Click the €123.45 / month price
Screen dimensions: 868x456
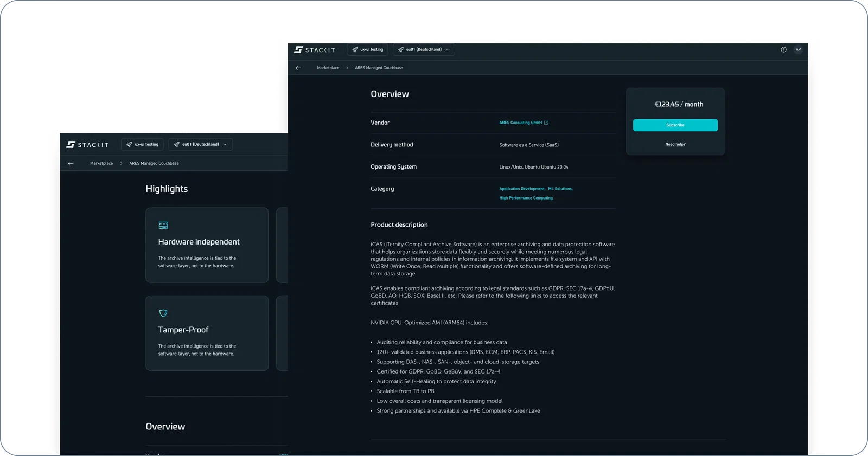(679, 104)
